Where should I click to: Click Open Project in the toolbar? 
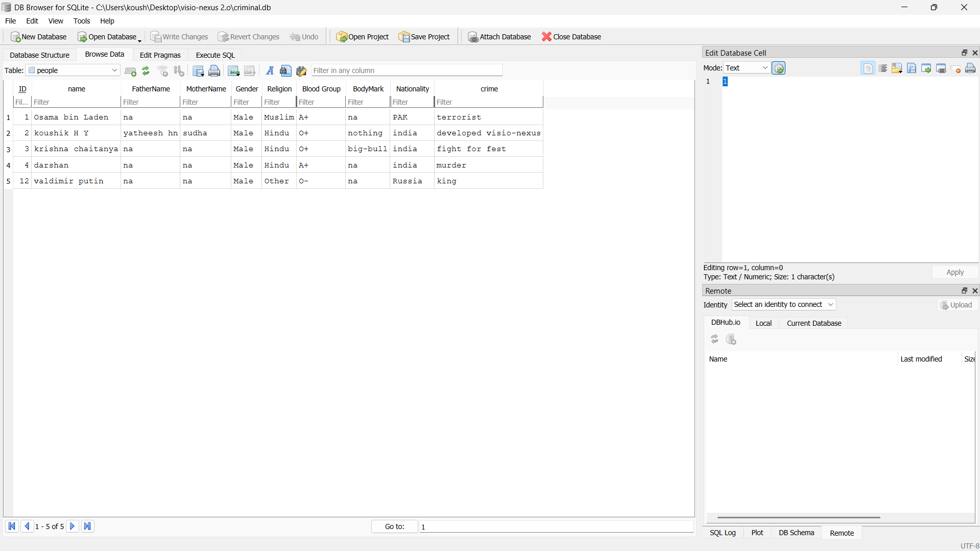click(x=363, y=37)
